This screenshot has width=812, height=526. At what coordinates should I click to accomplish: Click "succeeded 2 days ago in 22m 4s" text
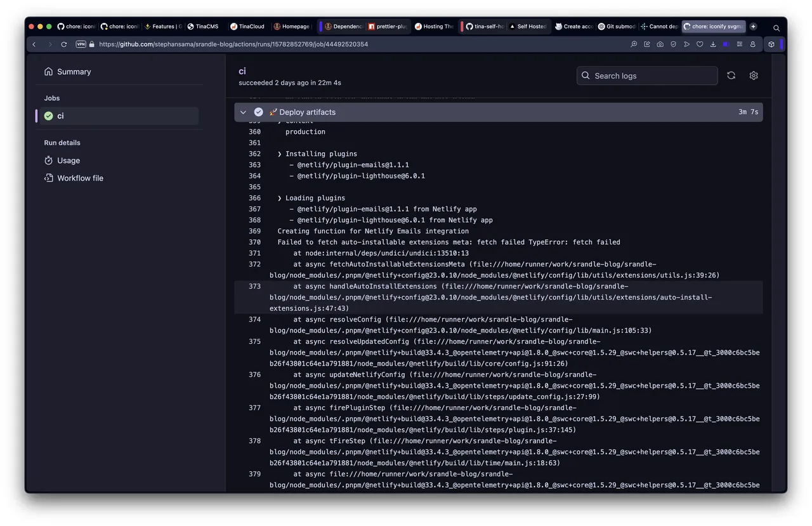[x=290, y=83]
